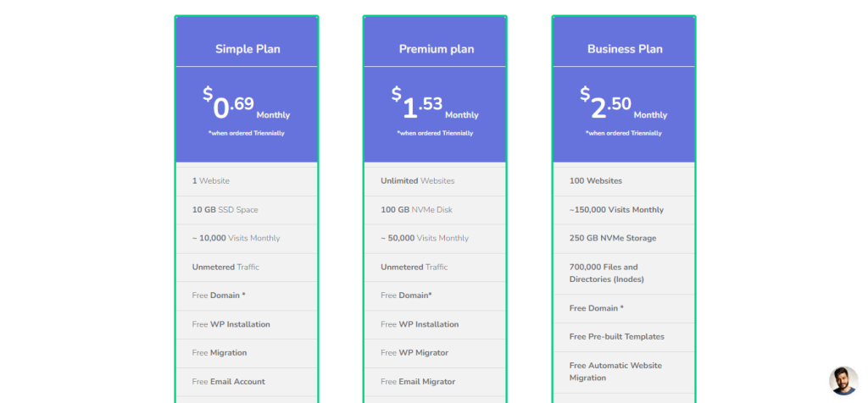Click "Free Automatic Website Migration" row
Image resolution: width=868 pixels, height=403 pixels.
click(615, 372)
